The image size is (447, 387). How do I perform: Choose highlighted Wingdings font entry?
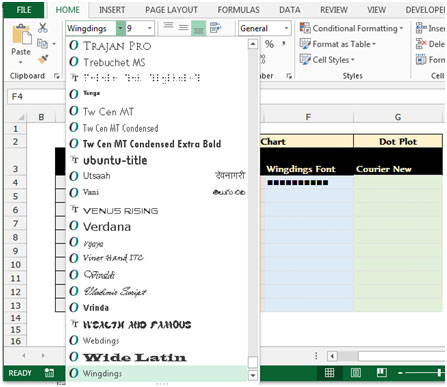click(157, 373)
